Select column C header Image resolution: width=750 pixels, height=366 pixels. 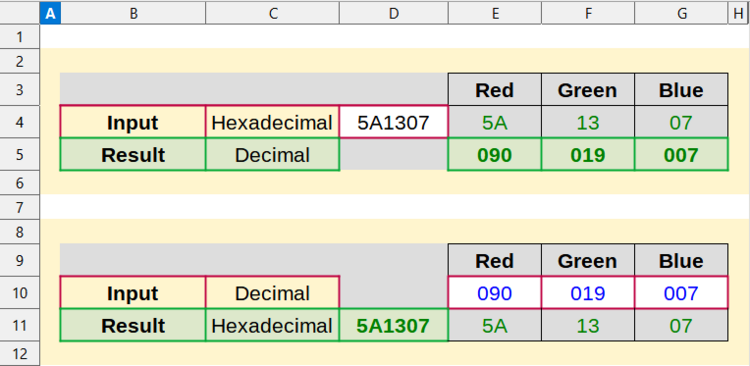[273, 14]
